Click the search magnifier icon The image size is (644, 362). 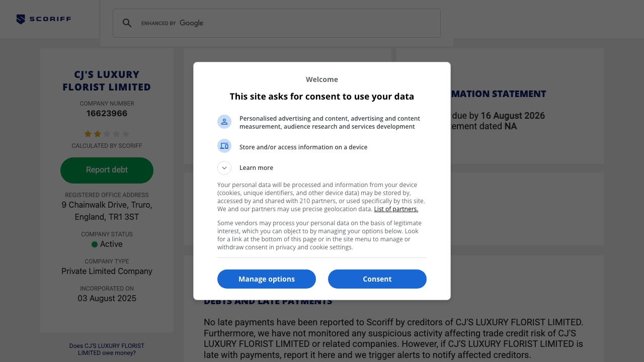click(127, 23)
